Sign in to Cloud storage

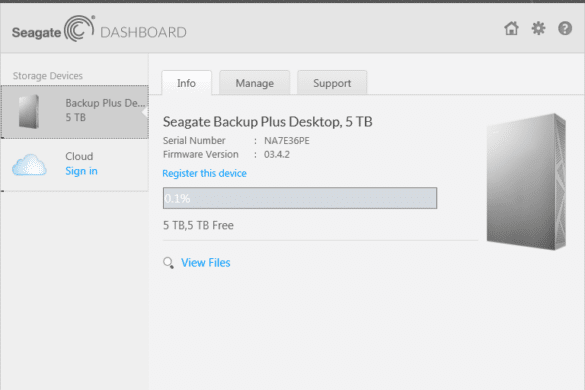point(81,171)
